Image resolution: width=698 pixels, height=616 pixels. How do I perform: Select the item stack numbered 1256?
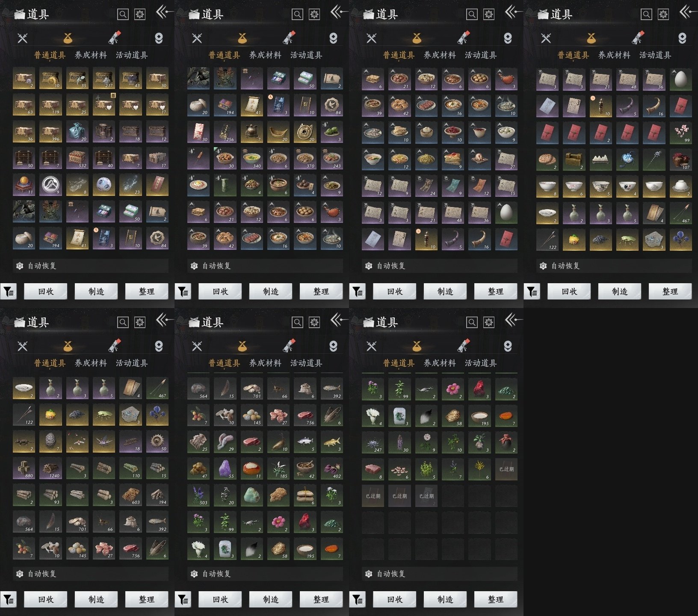[225, 132]
